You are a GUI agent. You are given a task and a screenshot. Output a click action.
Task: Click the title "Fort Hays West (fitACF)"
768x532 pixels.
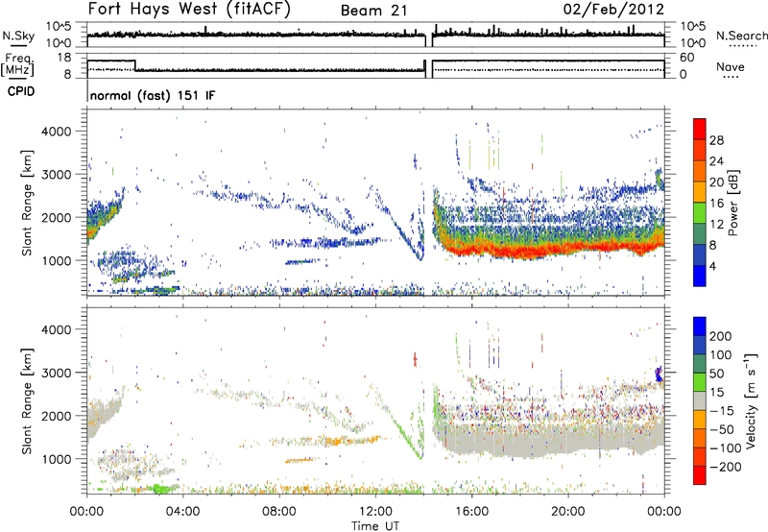pos(188,9)
